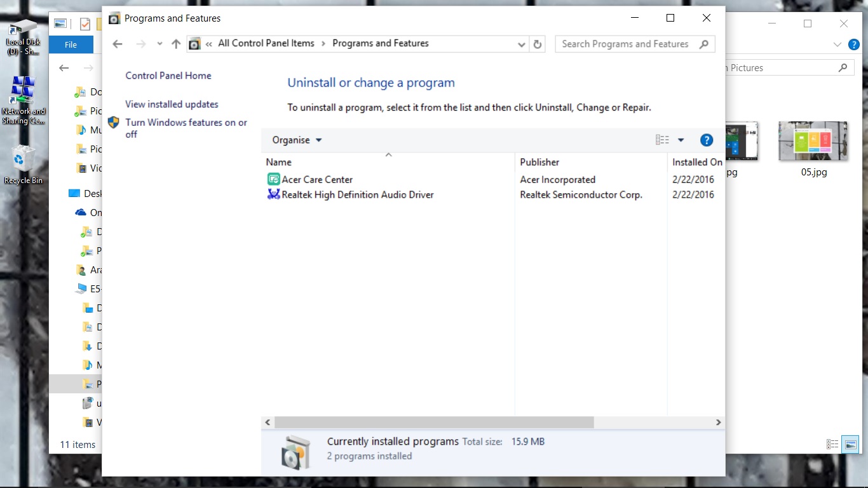Open help in Programs and Features window

pyautogui.click(x=706, y=140)
